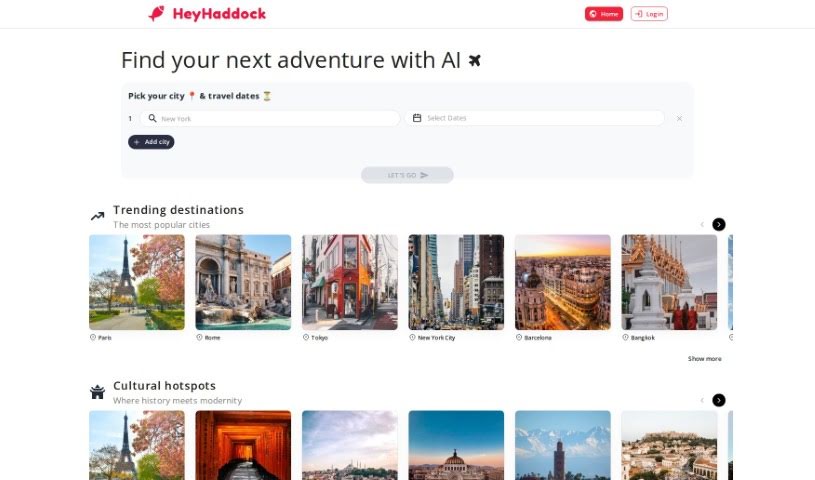Click the city search magnifier icon

point(152,118)
